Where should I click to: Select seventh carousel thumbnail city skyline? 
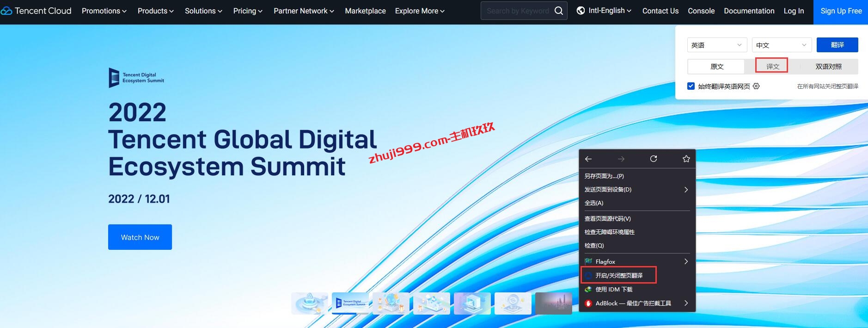pos(554,303)
